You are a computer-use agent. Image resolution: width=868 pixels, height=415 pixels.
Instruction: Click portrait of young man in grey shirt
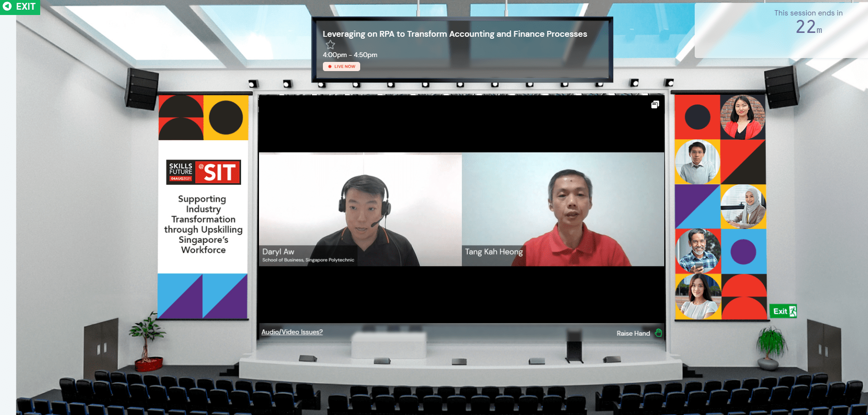(697, 162)
